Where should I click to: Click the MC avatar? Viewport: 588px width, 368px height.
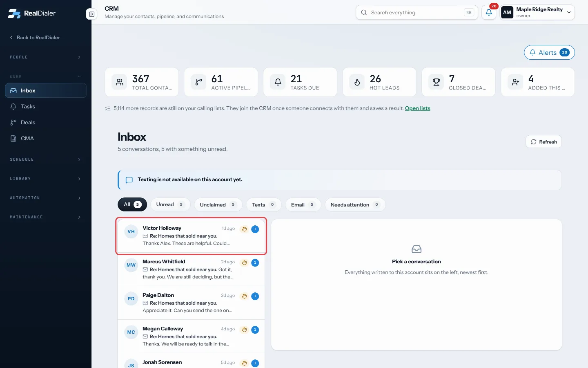[x=131, y=332]
